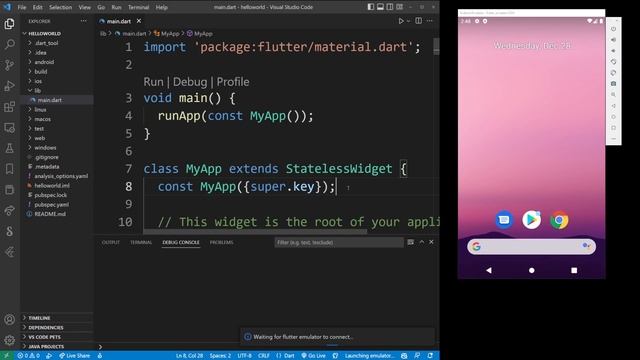Open the editor More Actions ellipsis
The image size is (640, 360).
pos(429,21)
